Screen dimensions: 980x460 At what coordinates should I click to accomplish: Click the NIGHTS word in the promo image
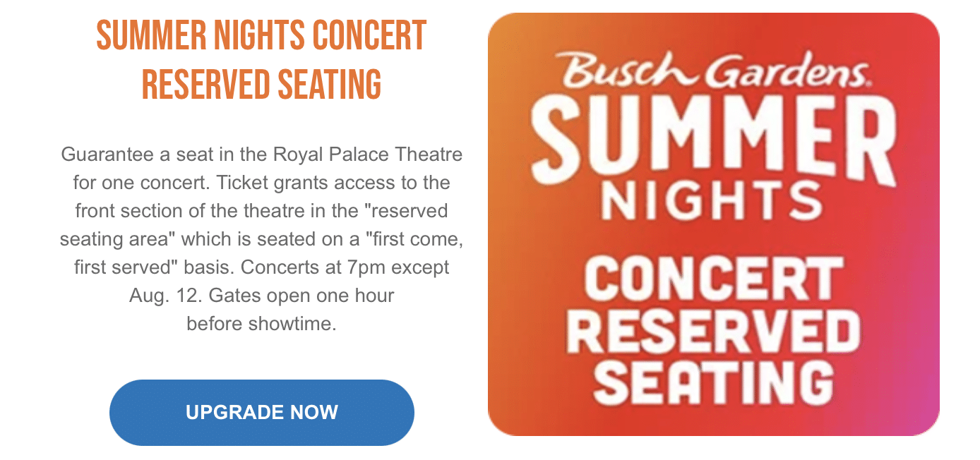click(713, 205)
